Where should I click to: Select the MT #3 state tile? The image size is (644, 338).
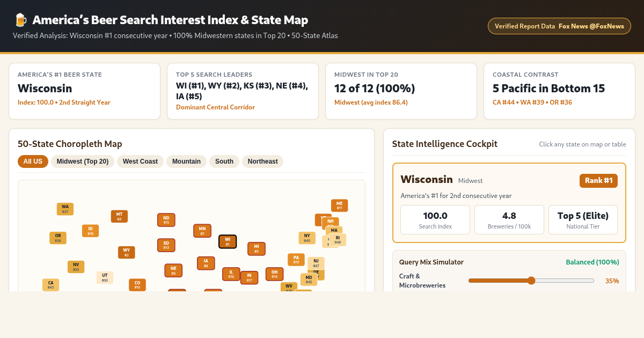tap(119, 216)
